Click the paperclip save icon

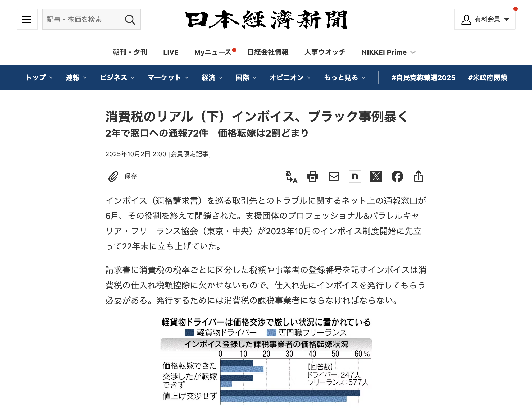pos(113,176)
